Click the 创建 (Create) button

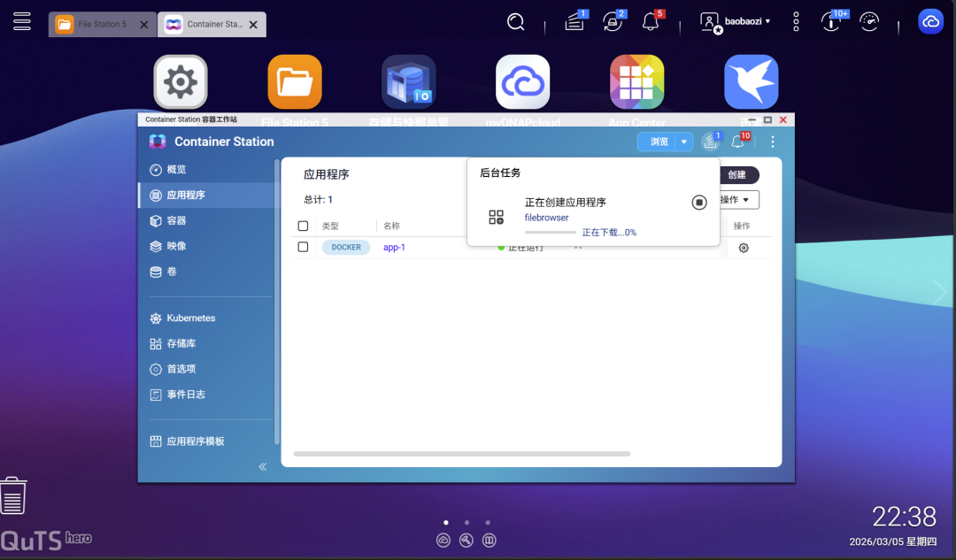coord(739,175)
